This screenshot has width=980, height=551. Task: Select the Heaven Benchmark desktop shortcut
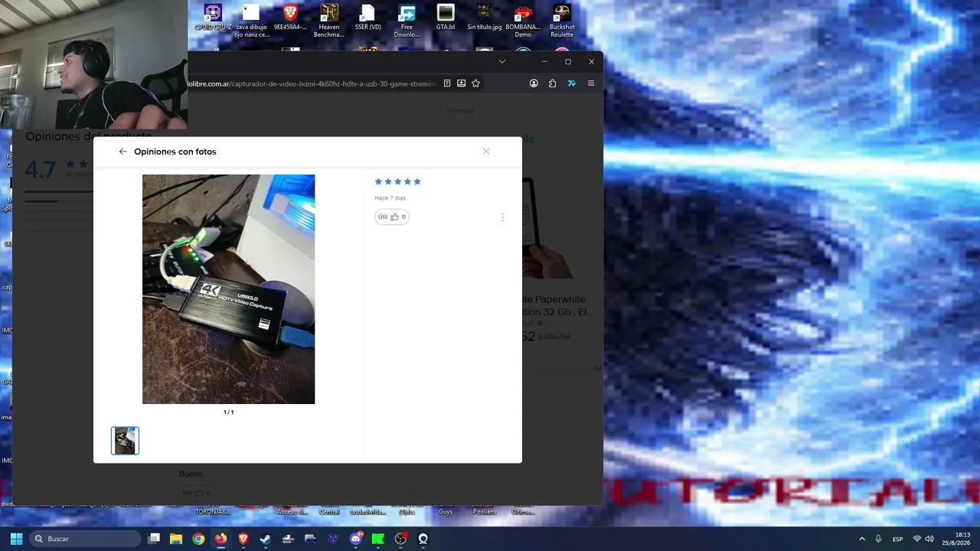coord(329,21)
